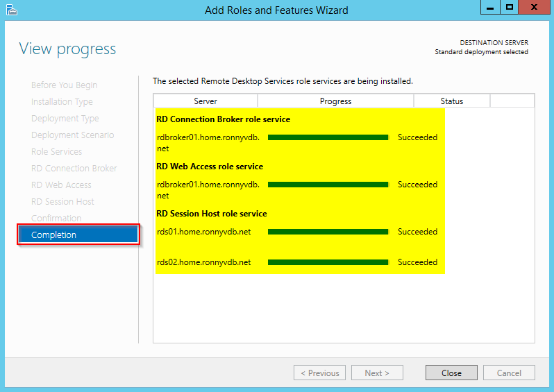Maximize the wizard window
554x392 pixels.
tap(509, 8)
